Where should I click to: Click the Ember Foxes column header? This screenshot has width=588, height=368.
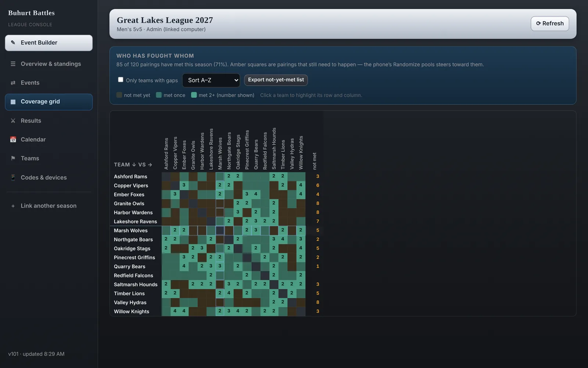pyautogui.click(x=184, y=155)
